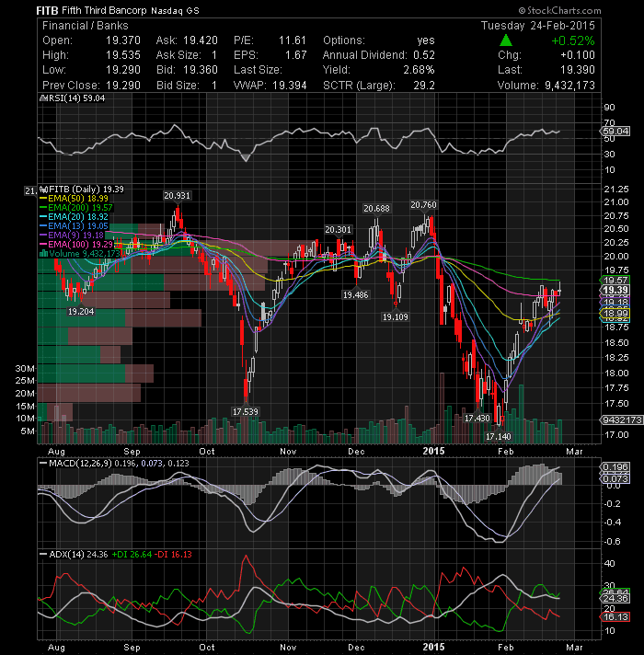Image resolution: width=644 pixels, height=655 pixels.
Task: Click the Ask price 19.420
Action: tap(201, 40)
